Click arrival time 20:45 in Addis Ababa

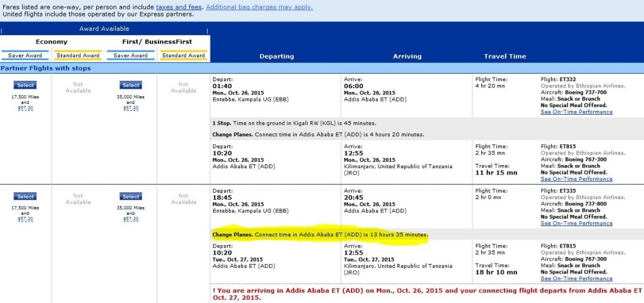(353, 197)
